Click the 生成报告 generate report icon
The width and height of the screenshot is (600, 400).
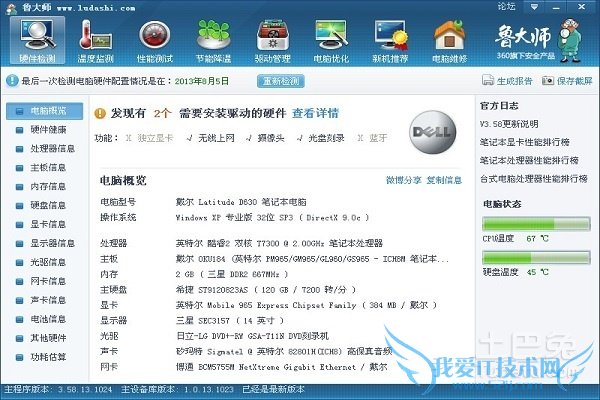pyautogui.click(x=488, y=80)
